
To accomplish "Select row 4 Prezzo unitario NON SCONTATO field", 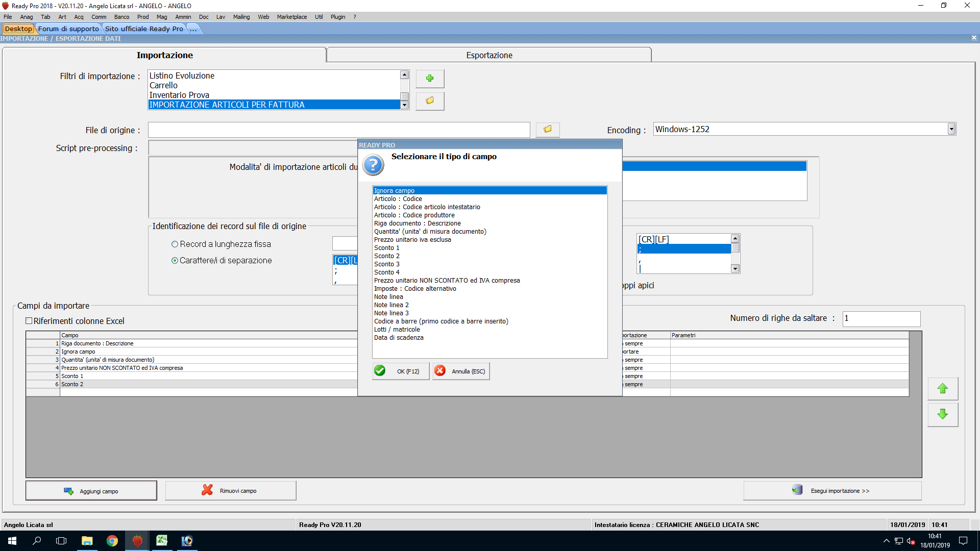I will 192,368.
